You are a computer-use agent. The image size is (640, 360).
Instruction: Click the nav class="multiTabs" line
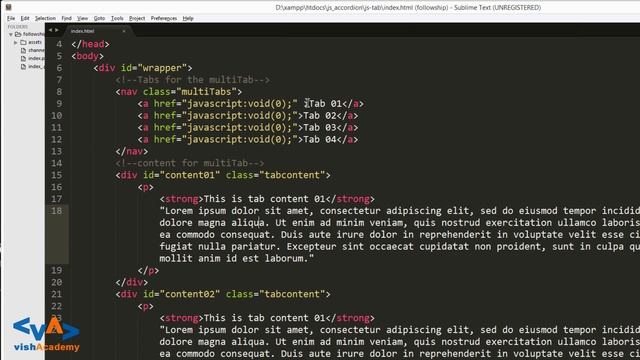coord(178,92)
